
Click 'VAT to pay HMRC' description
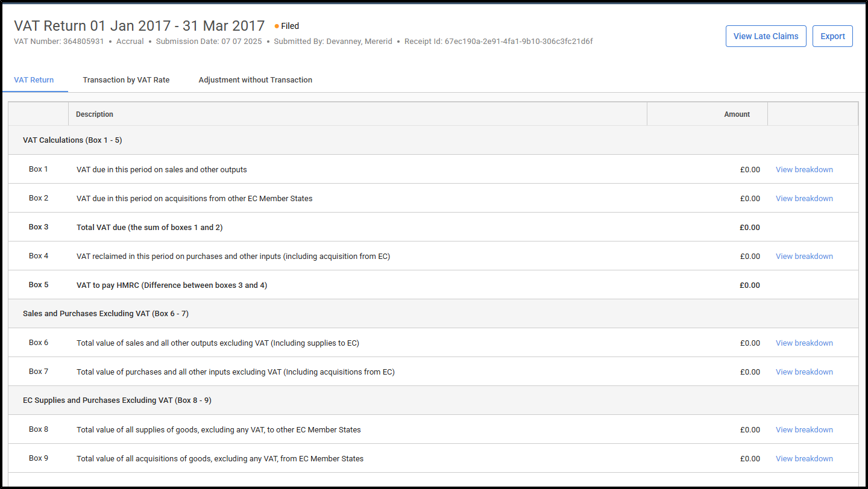pyautogui.click(x=172, y=285)
